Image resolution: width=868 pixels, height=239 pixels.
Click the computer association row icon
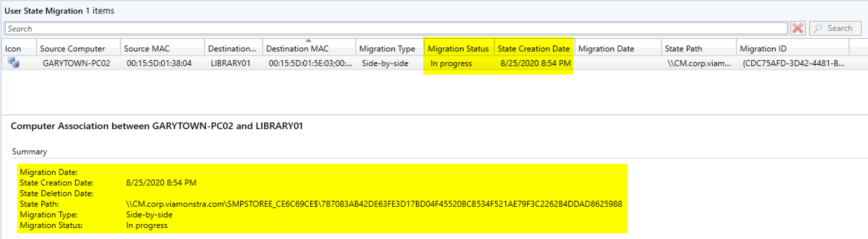click(14, 63)
